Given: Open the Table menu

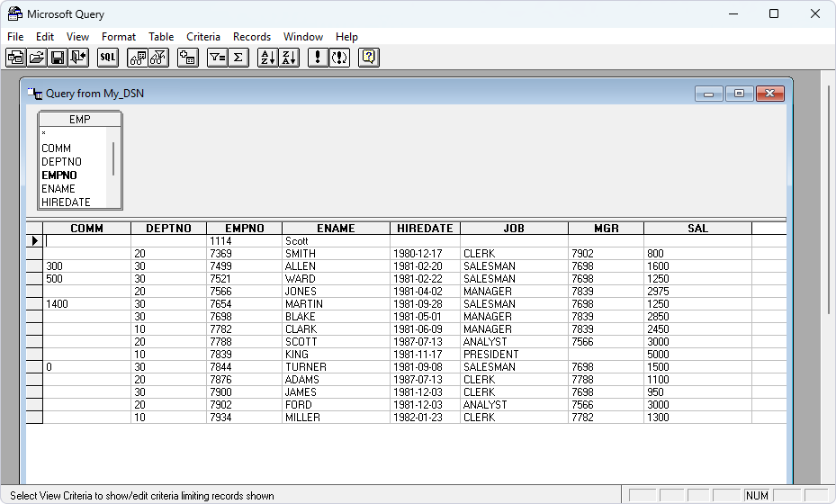Looking at the screenshot, I should tap(161, 37).
